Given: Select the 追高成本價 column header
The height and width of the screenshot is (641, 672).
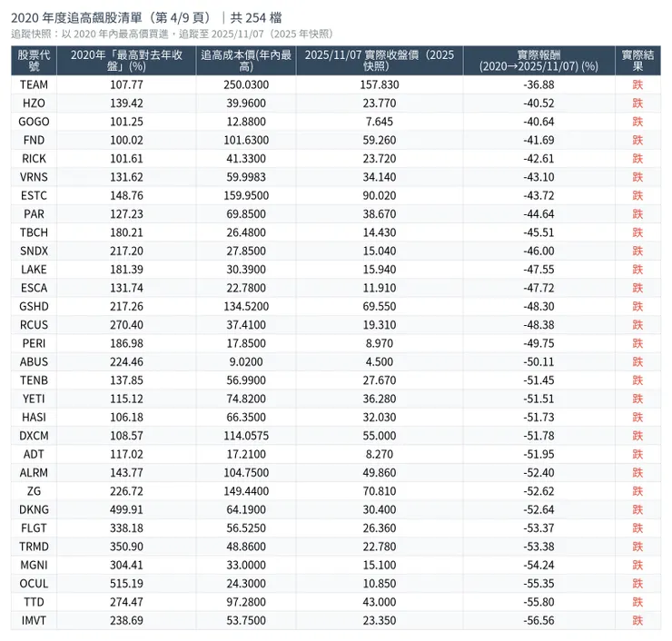Looking at the screenshot, I should 246,61.
